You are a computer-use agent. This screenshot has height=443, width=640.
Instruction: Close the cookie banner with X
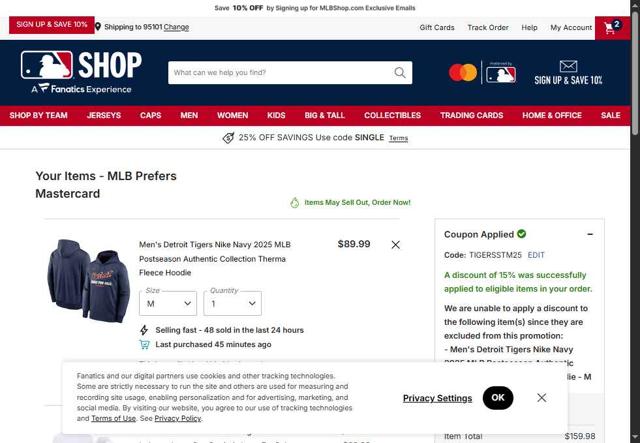(x=542, y=398)
